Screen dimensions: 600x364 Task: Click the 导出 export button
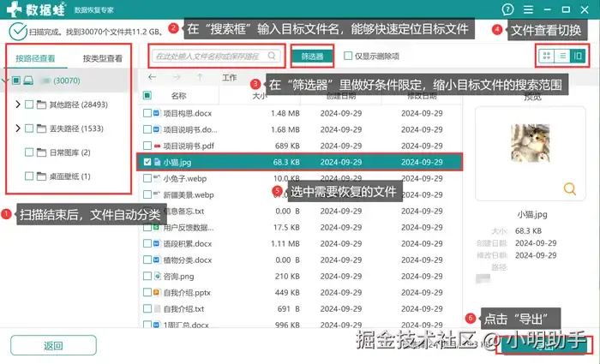[x=543, y=345]
